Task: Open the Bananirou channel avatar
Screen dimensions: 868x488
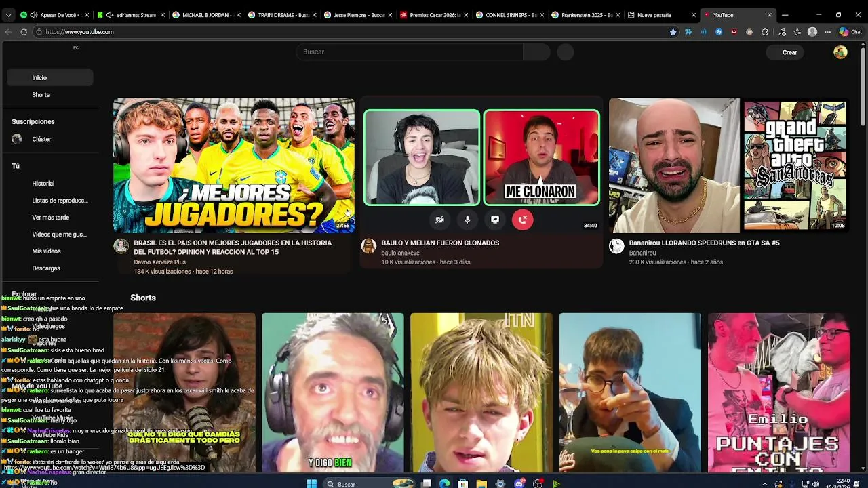Action: pyautogui.click(x=616, y=246)
